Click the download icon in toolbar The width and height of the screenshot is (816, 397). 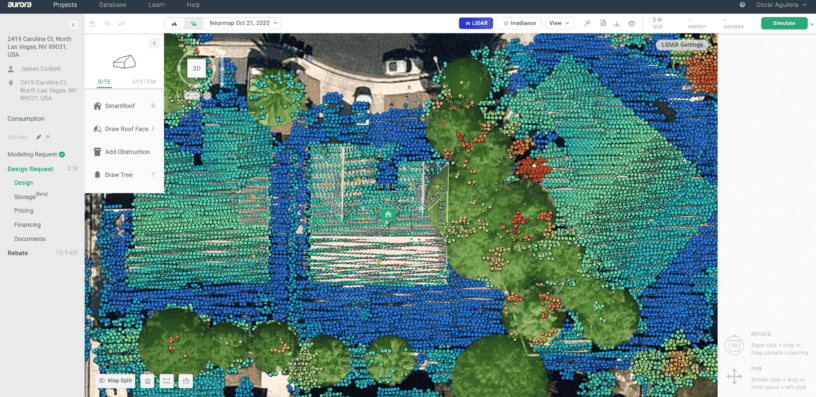[x=617, y=23]
